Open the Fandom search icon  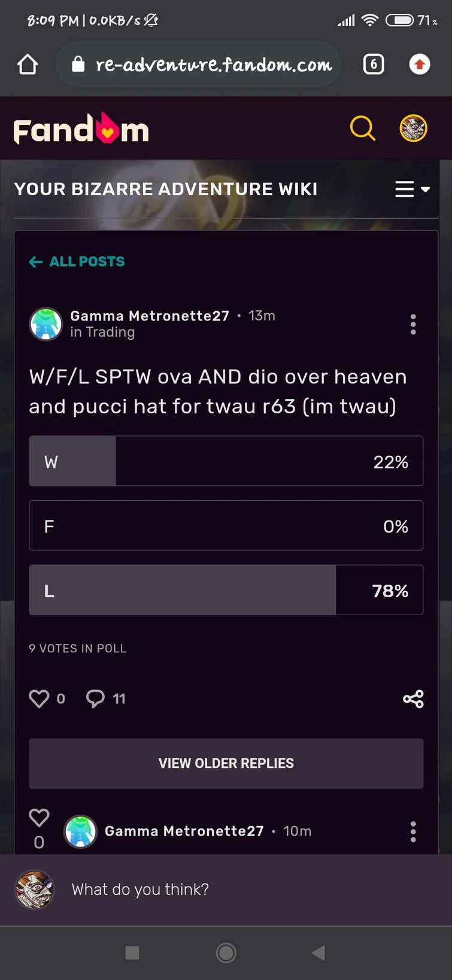[x=362, y=128]
